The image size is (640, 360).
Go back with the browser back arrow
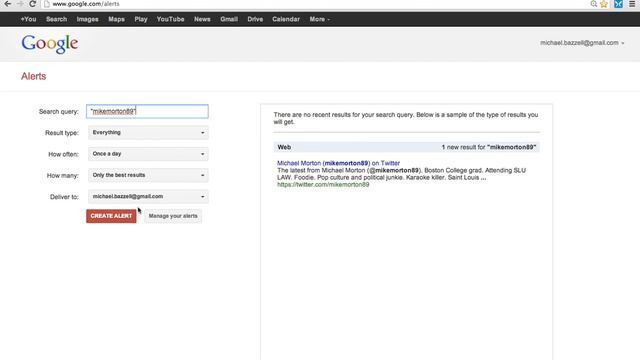coord(8,4)
